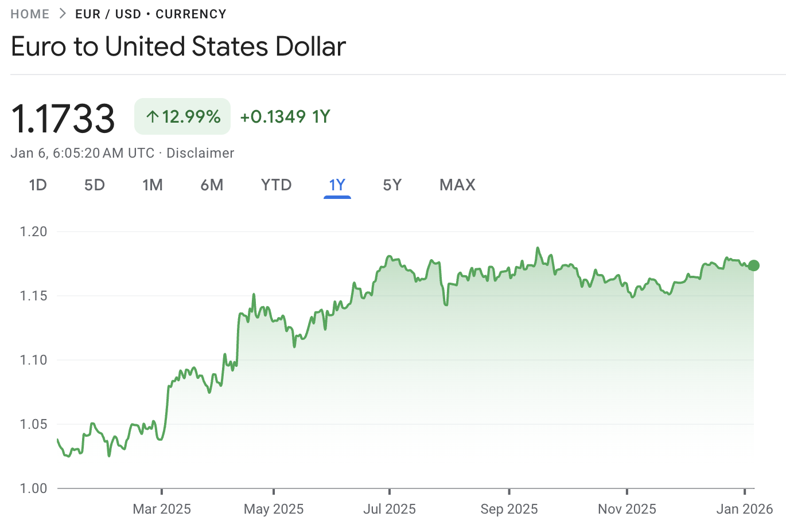Click the green endpoint dot on the chart
This screenshot has height=532, width=786.
point(753,265)
